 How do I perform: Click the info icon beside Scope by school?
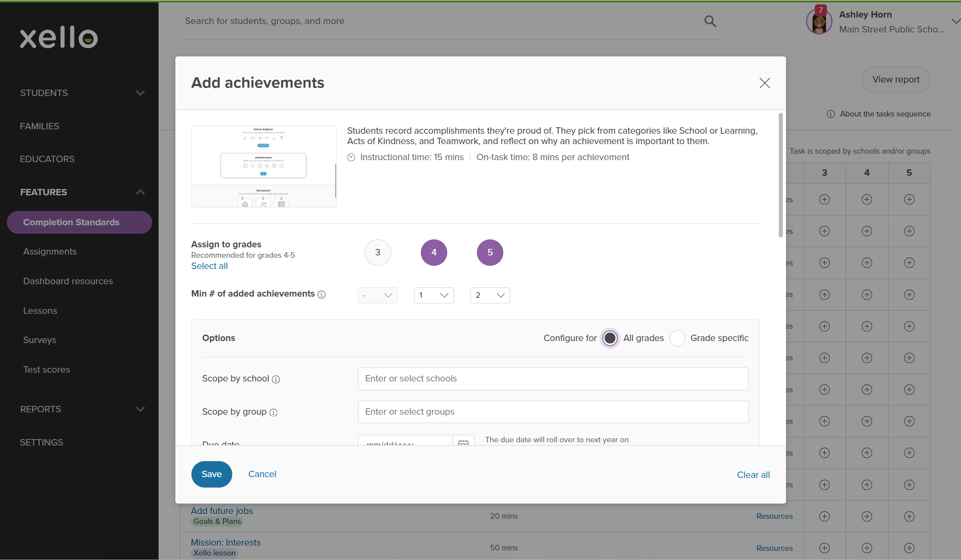[x=277, y=379]
